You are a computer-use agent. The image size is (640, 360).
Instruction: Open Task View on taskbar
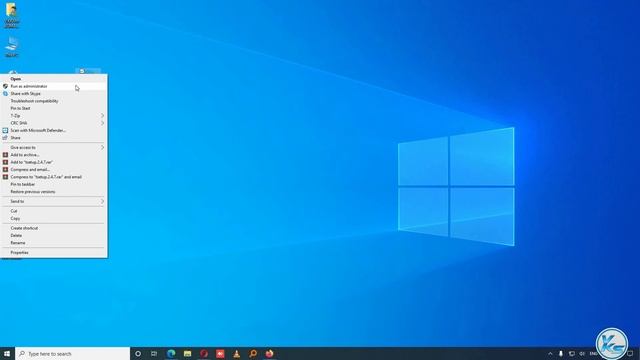[154, 353]
